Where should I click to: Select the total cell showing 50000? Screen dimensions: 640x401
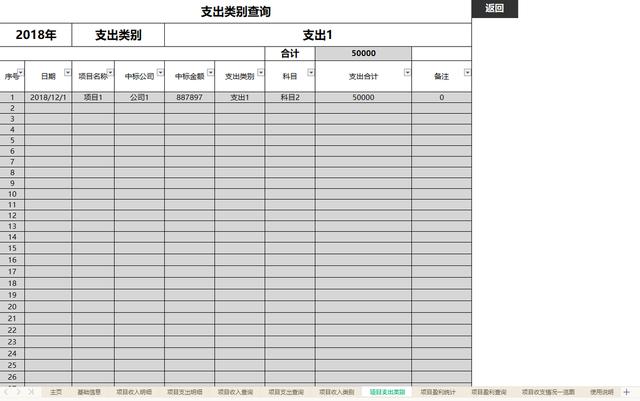point(363,53)
